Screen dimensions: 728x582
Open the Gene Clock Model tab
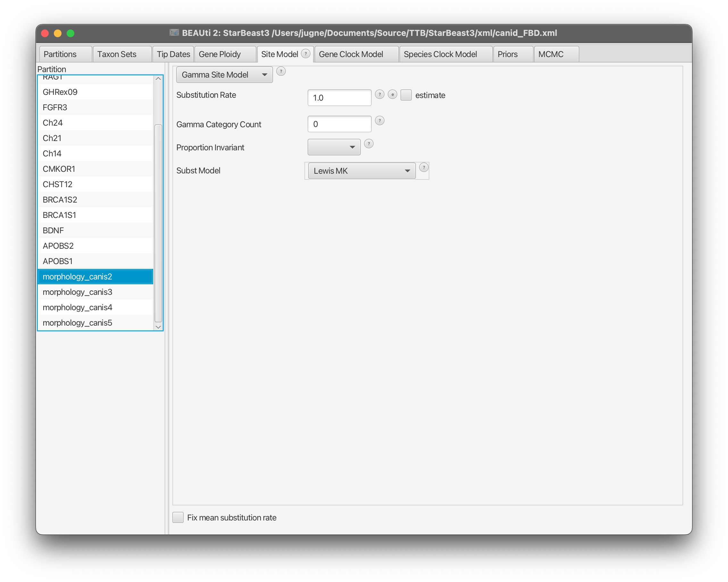pyautogui.click(x=351, y=54)
